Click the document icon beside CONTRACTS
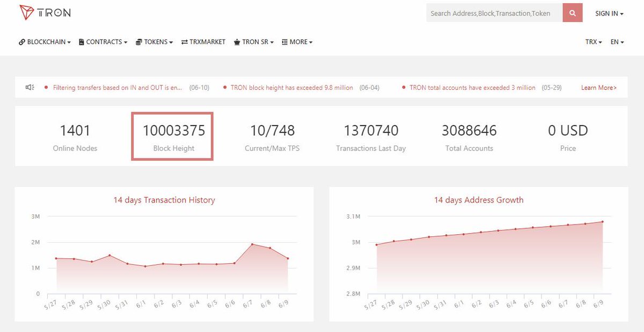The height and width of the screenshot is (332, 644). [x=82, y=42]
